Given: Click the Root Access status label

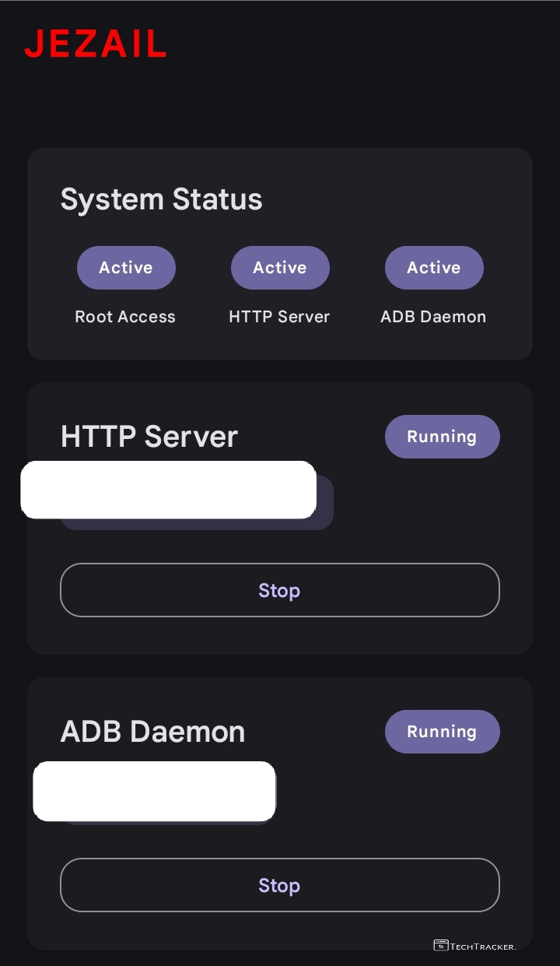Looking at the screenshot, I should pyautogui.click(x=125, y=317).
